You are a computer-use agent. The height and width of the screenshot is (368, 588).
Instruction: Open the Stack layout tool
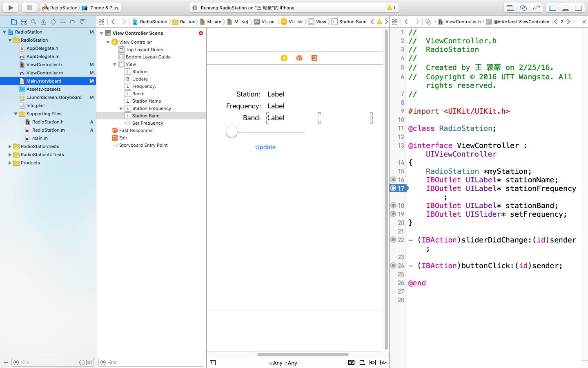click(351, 362)
